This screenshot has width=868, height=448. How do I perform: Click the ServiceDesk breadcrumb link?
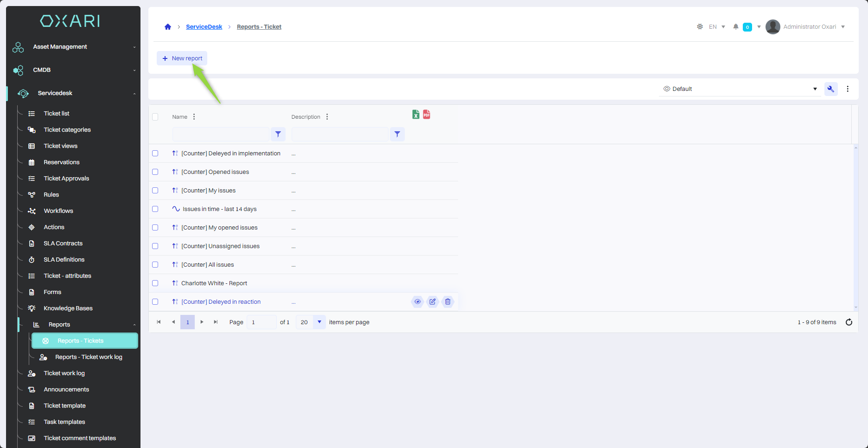click(x=204, y=27)
